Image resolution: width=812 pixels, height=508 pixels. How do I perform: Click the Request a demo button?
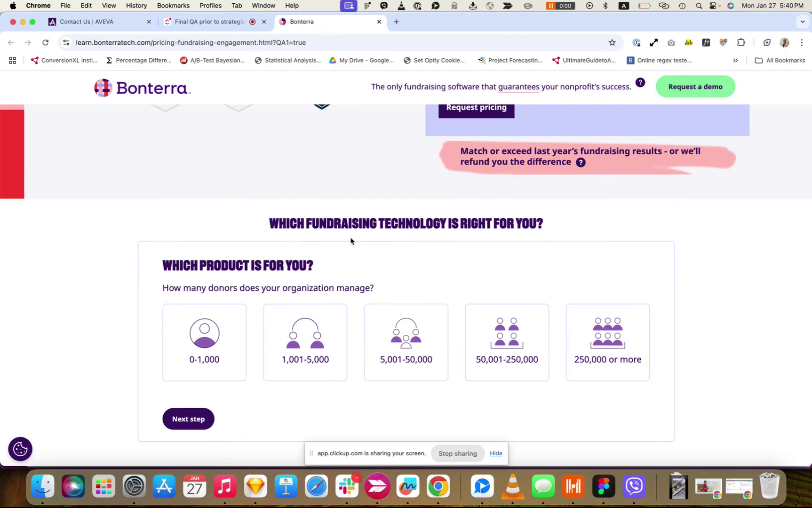tap(695, 87)
